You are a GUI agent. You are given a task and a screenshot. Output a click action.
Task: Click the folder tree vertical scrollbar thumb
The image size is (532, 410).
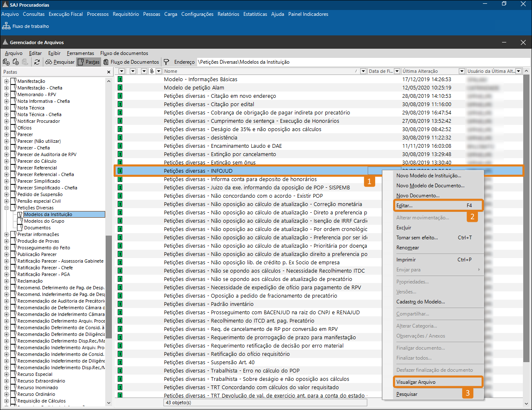[x=109, y=287]
